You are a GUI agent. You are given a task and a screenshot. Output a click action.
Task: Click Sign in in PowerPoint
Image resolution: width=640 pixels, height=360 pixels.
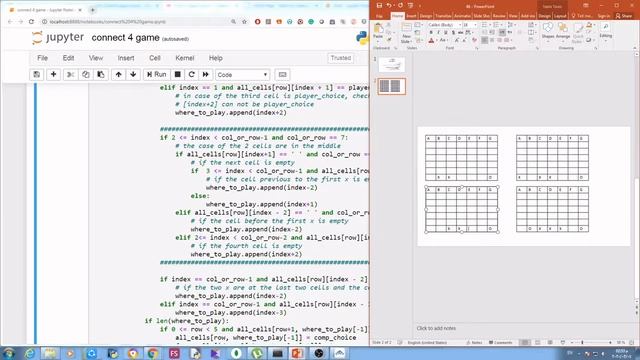(604, 16)
